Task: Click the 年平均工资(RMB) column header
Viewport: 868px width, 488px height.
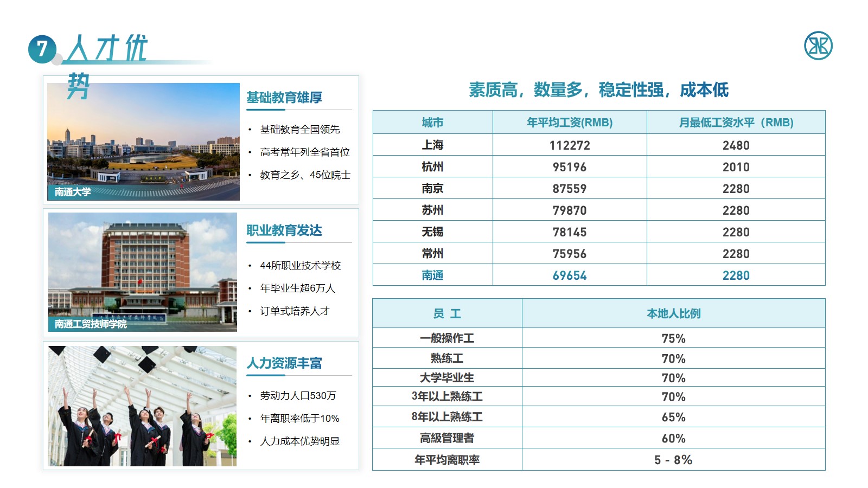Action: pos(569,123)
